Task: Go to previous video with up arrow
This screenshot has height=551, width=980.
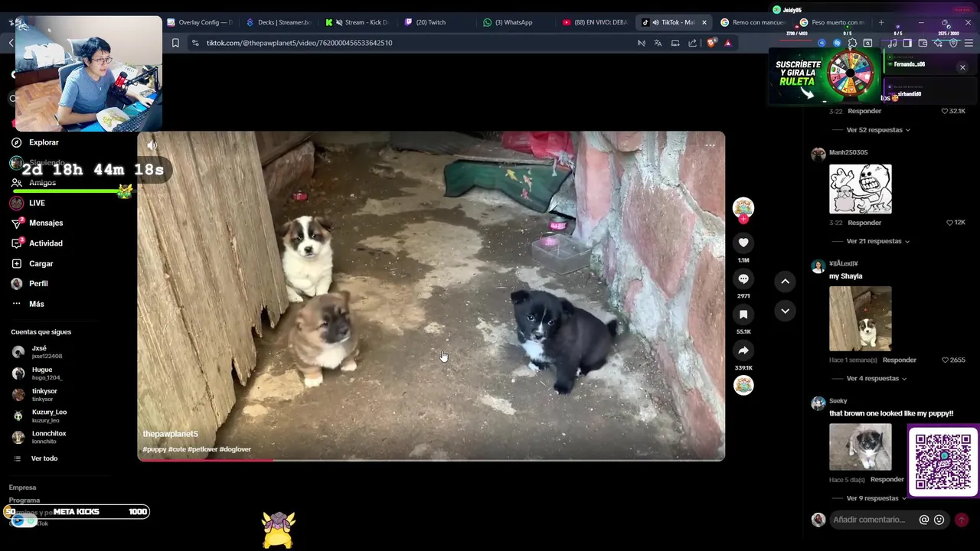Action: 785,282
